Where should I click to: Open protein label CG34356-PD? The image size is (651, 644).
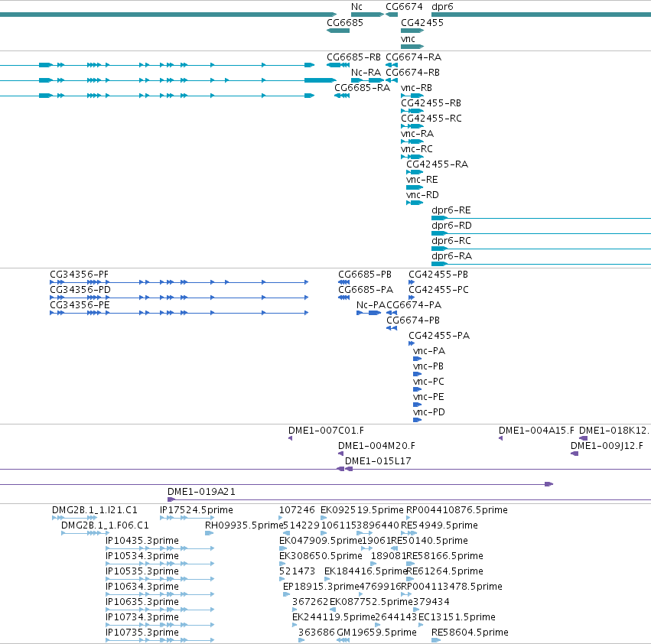[80, 289]
